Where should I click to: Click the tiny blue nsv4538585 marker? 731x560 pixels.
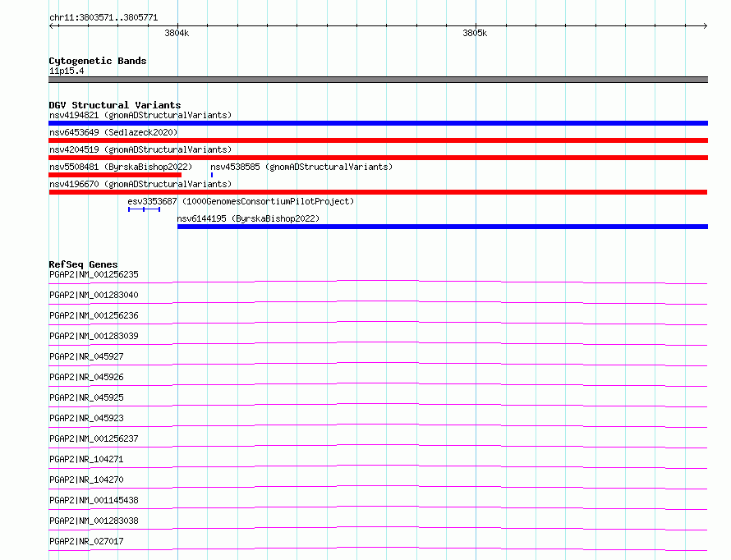(x=212, y=175)
